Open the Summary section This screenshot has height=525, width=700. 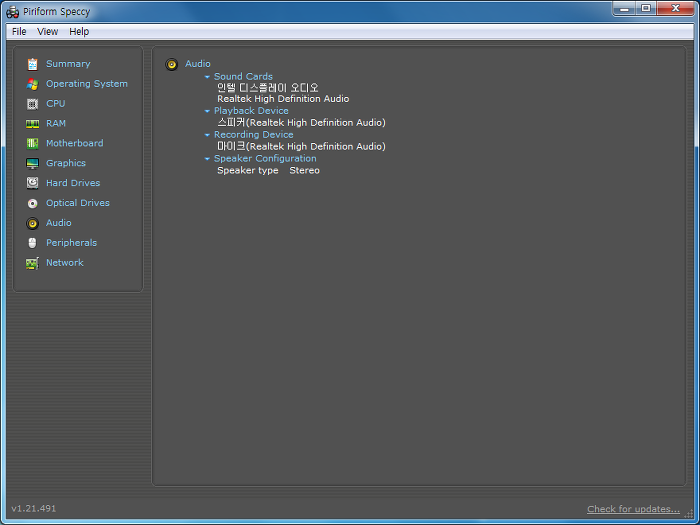[x=68, y=64]
